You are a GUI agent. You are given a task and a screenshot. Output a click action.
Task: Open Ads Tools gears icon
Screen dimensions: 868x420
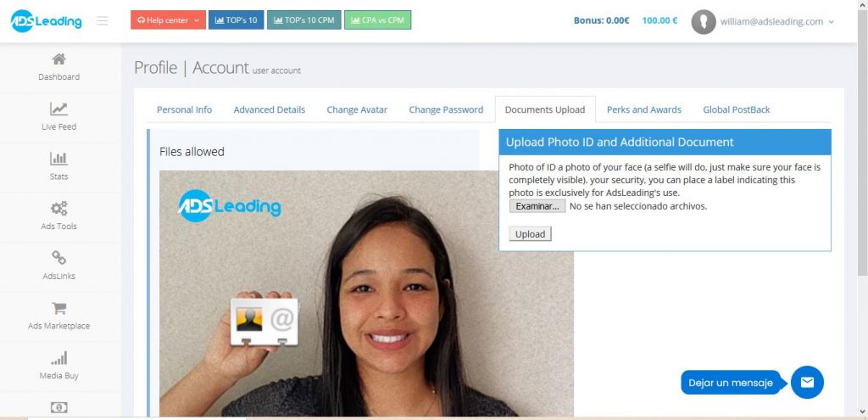58,209
